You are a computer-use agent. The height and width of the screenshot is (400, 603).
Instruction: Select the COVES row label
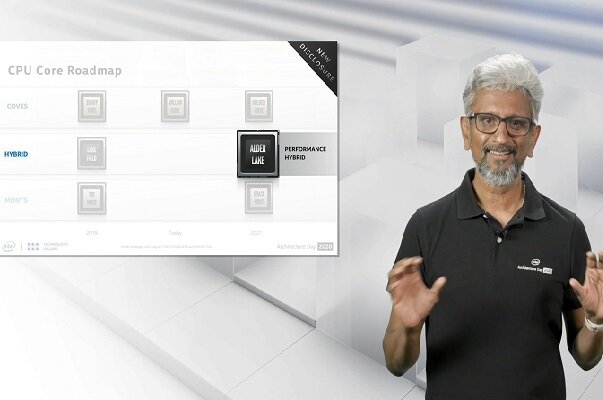[x=18, y=106]
